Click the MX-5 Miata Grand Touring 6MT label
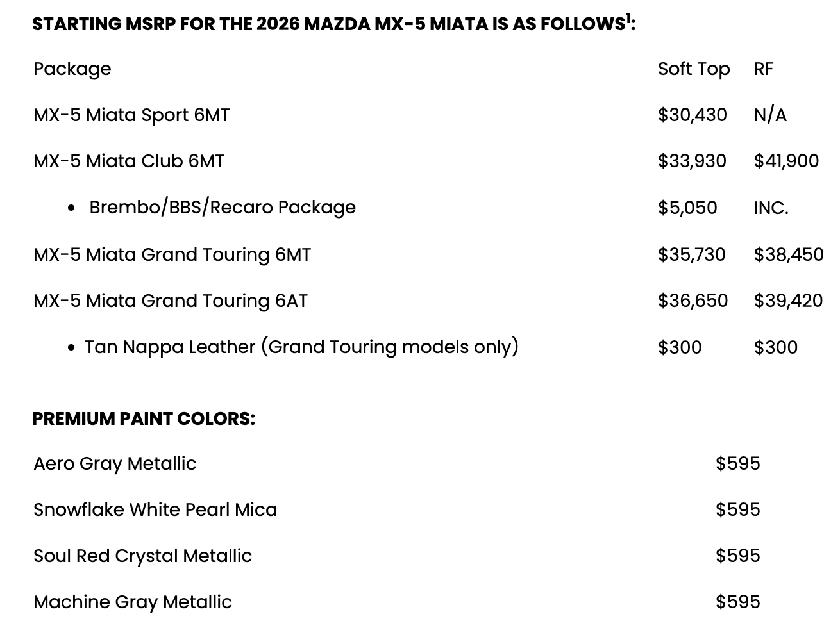This screenshot has width=840, height=637. (x=172, y=254)
